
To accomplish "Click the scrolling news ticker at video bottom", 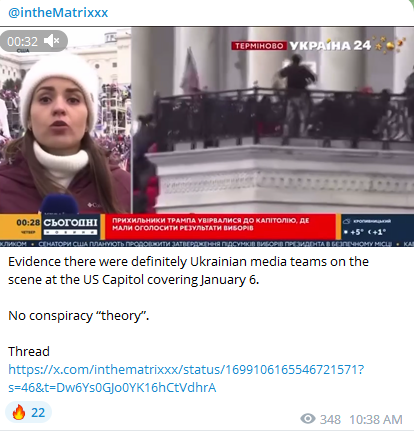I will tap(207, 244).
